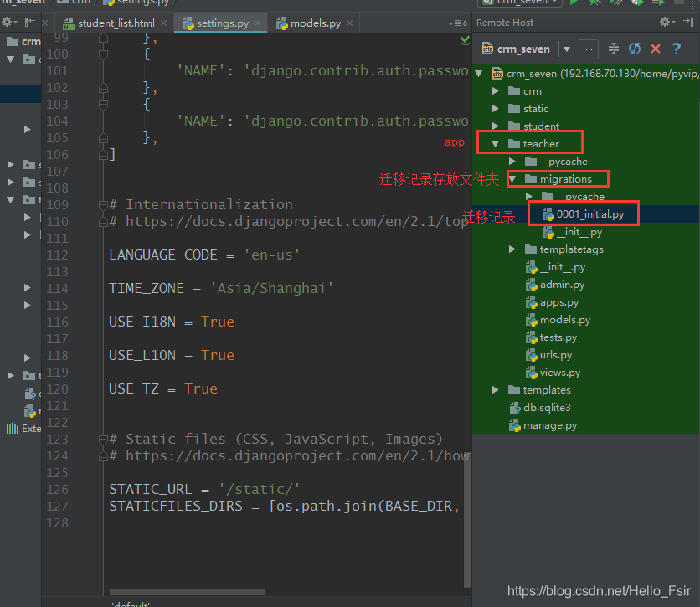Screen dimensions: 700x607
Task: Fold comment block at line 109
Action: pyautogui.click(x=103, y=205)
